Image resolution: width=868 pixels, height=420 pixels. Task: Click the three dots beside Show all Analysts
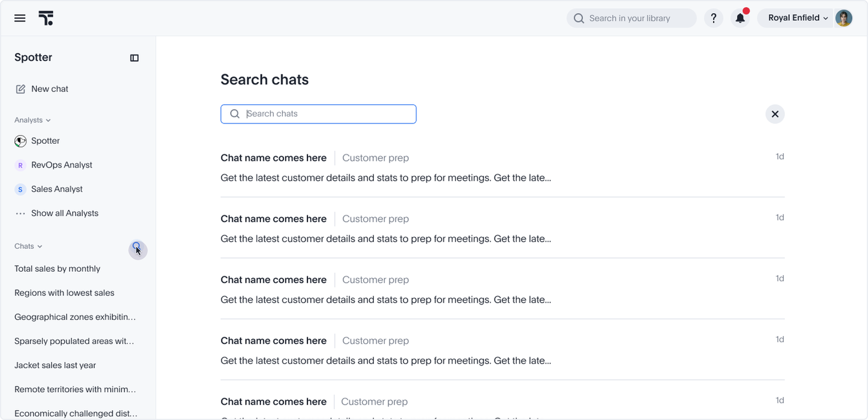click(x=20, y=213)
